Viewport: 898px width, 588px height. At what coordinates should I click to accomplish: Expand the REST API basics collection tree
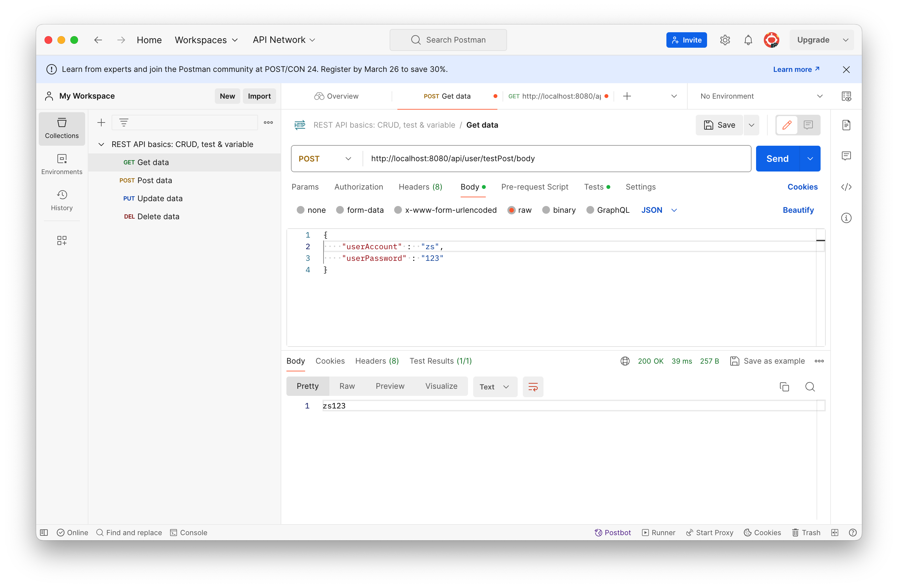coord(100,144)
